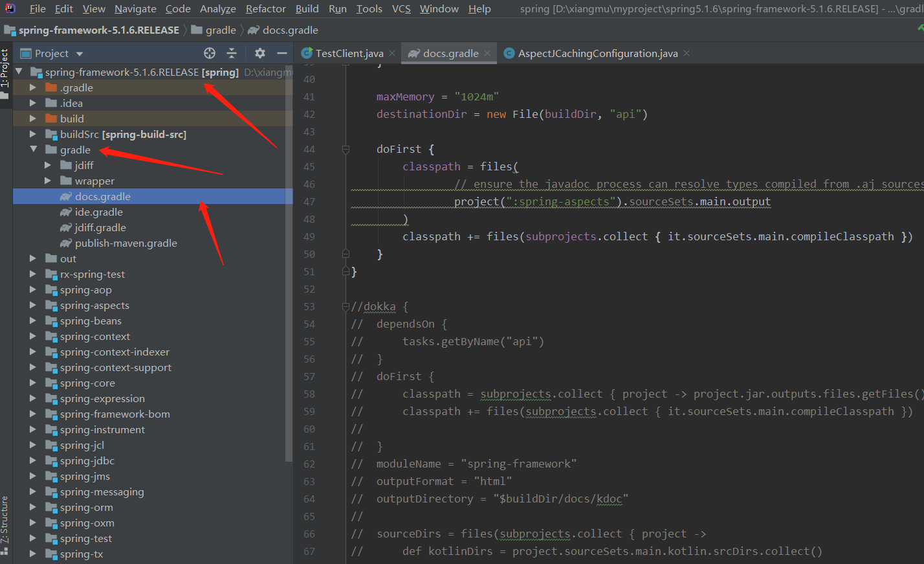Open the VCS menu

[401, 8]
